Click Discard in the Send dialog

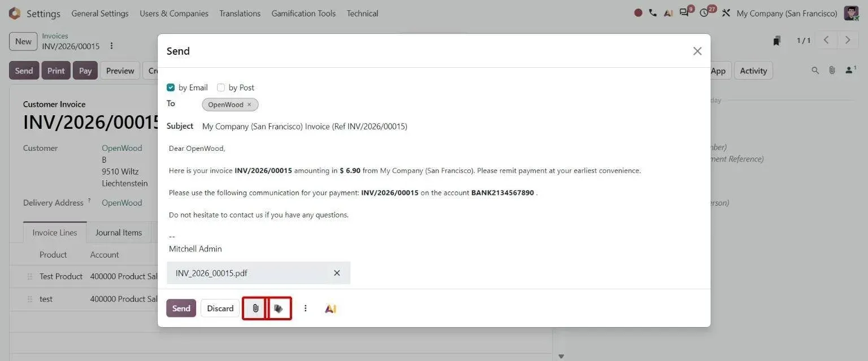coord(220,308)
